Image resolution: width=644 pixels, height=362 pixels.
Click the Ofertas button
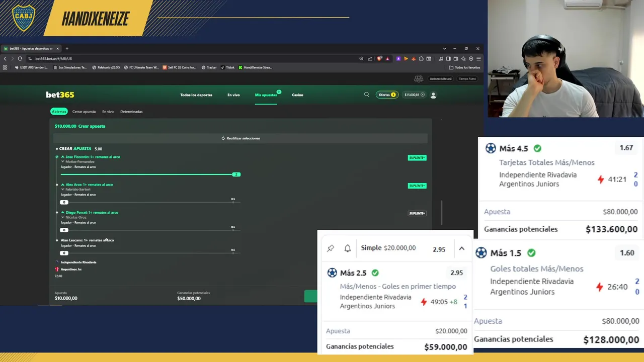pyautogui.click(x=387, y=95)
